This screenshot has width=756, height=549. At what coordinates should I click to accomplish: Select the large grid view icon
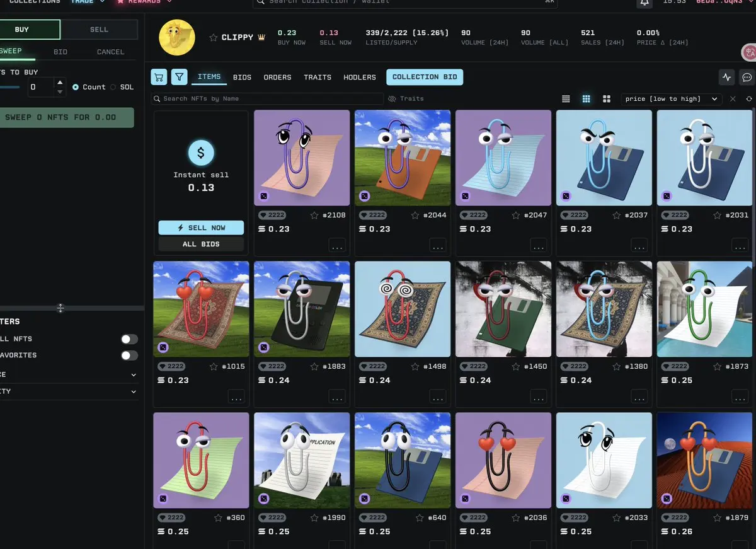click(606, 99)
